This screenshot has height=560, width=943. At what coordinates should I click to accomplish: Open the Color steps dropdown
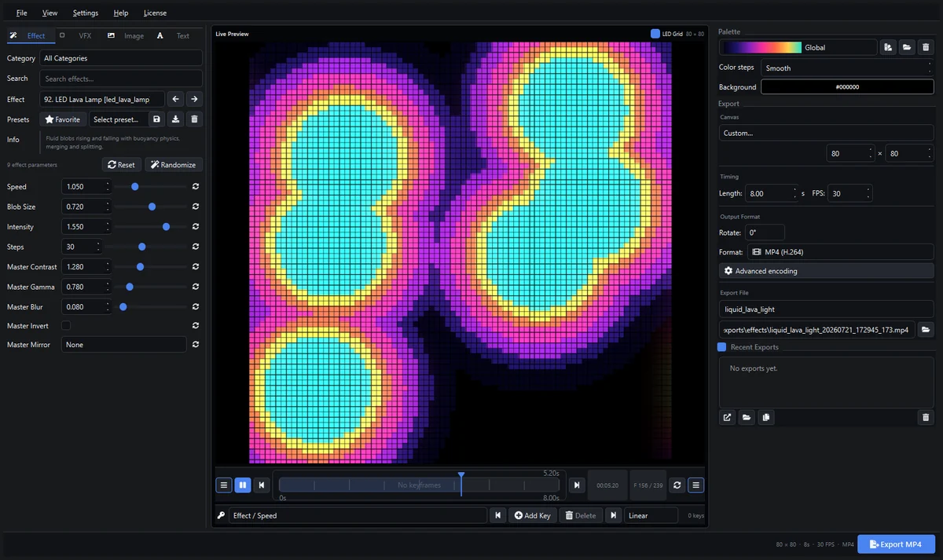click(x=847, y=68)
